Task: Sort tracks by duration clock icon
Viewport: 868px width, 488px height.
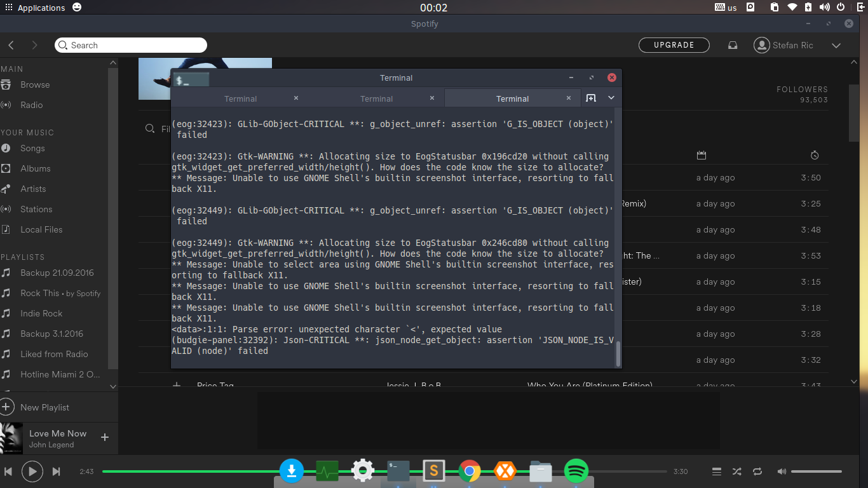Action: click(815, 155)
